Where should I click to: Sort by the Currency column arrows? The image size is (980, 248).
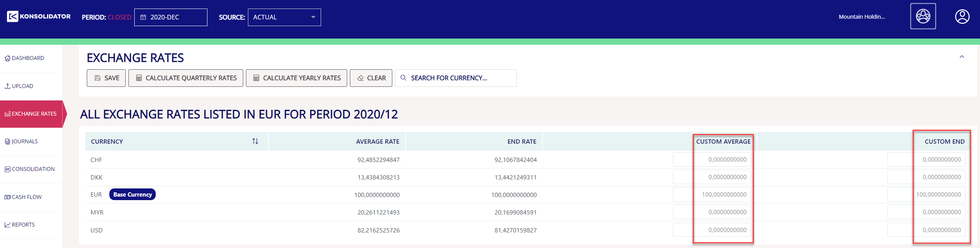tap(255, 141)
